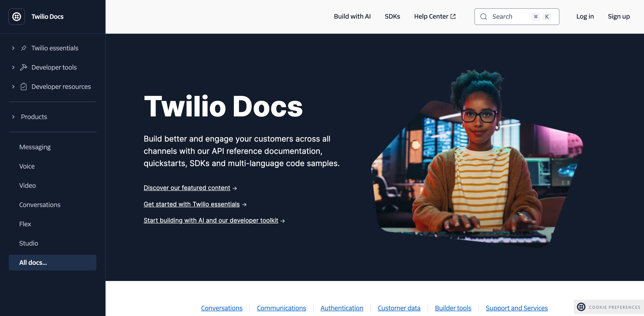This screenshot has height=316, width=644.
Task: Expand the Twilio essentials chevron
Action: (x=13, y=48)
